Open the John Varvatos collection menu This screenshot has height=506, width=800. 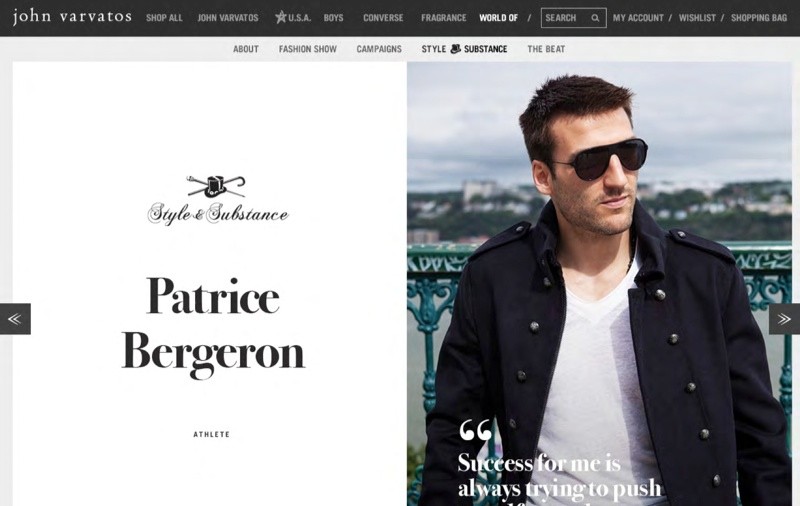228,18
